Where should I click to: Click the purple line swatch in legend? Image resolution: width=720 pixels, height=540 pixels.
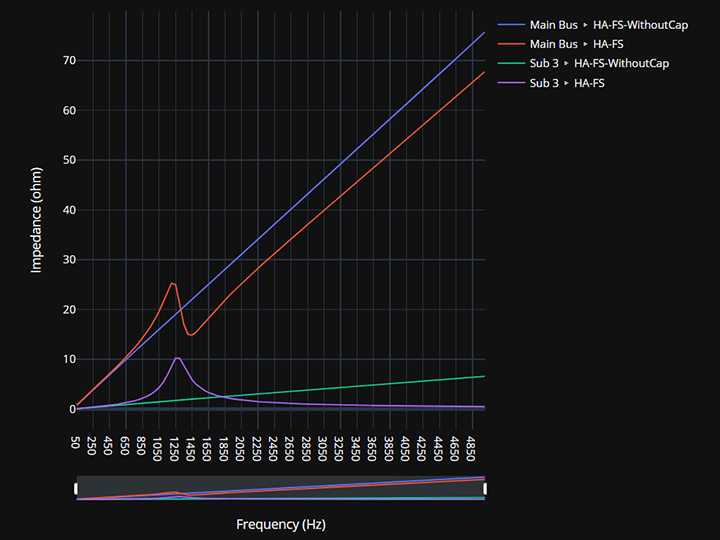tap(511, 83)
